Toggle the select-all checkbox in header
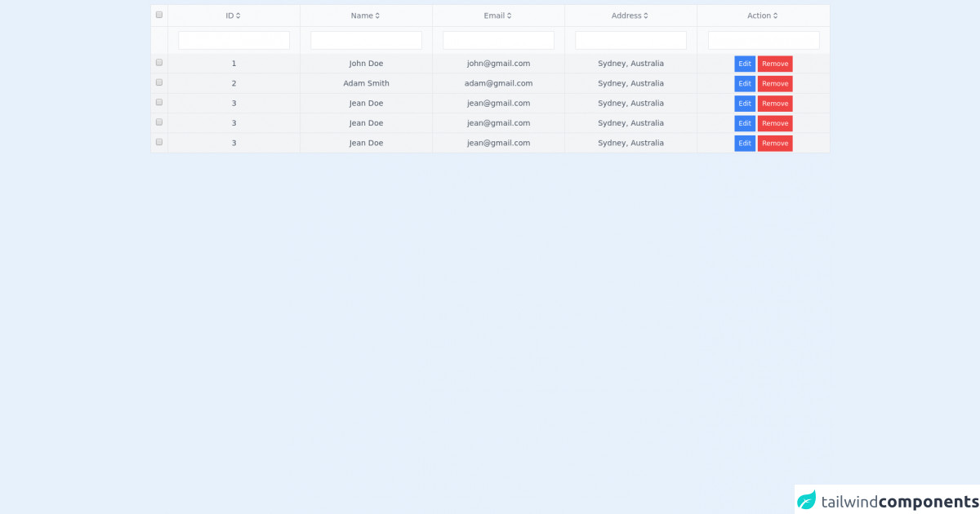Screen dimensions: 980x514 [x=159, y=15]
